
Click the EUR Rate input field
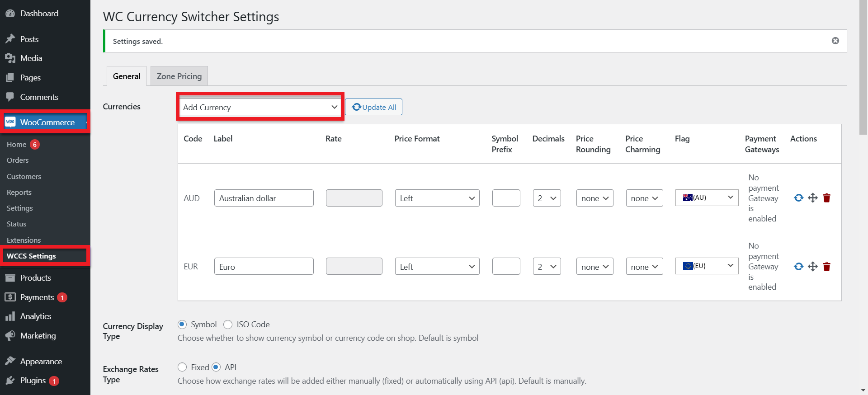coord(354,267)
